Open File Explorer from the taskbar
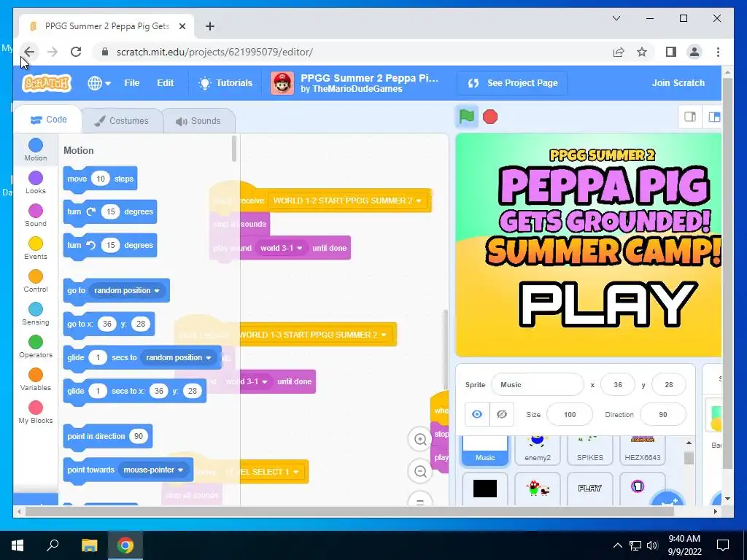 click(x=89, y=545)
